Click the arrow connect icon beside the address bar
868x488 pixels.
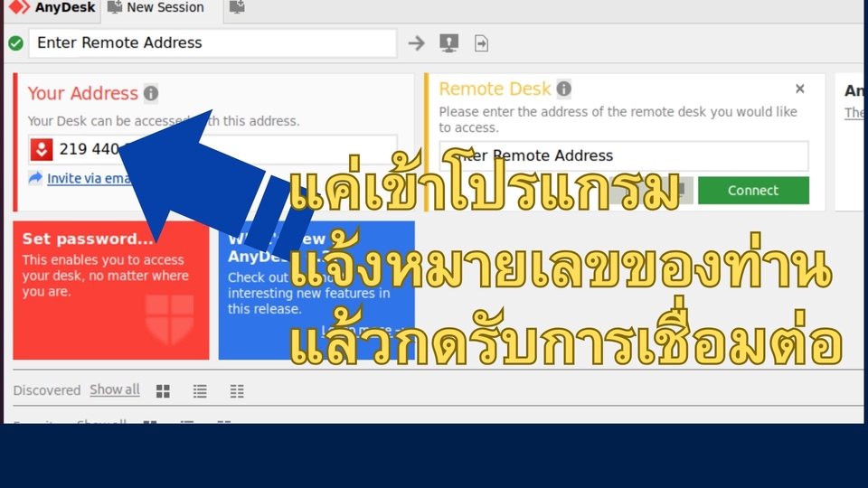(416, 42)
